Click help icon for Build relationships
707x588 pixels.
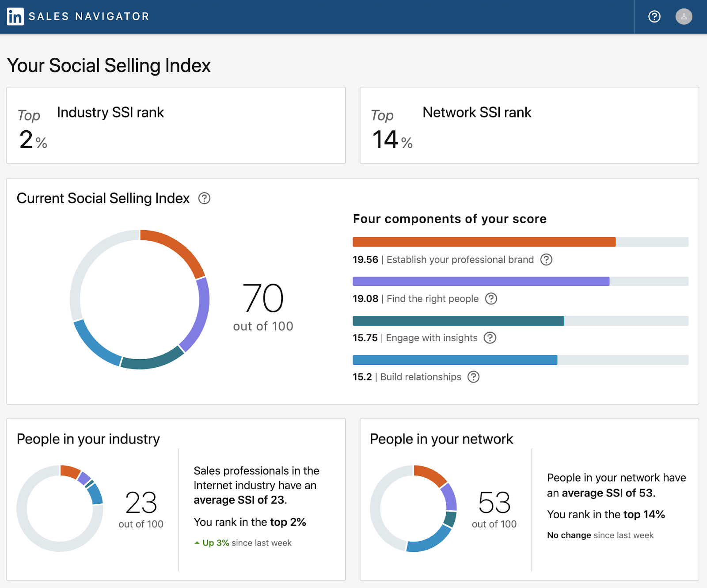473,377
